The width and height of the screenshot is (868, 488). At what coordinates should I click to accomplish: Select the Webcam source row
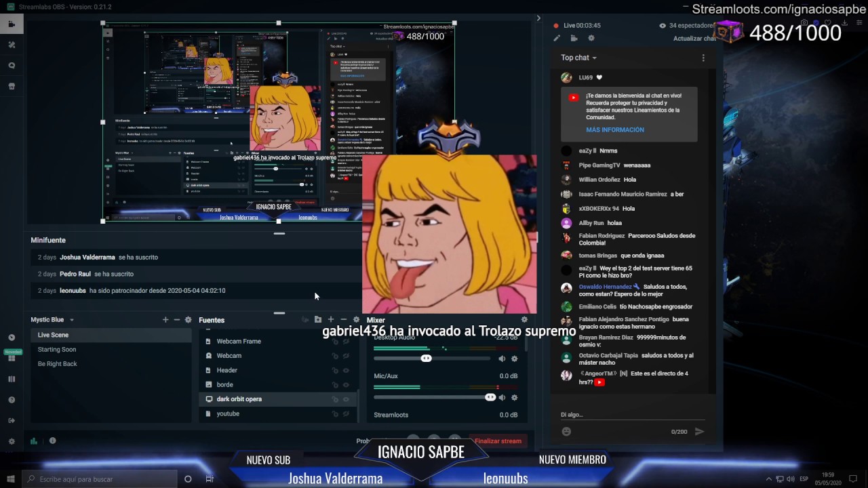pos(278,356)
